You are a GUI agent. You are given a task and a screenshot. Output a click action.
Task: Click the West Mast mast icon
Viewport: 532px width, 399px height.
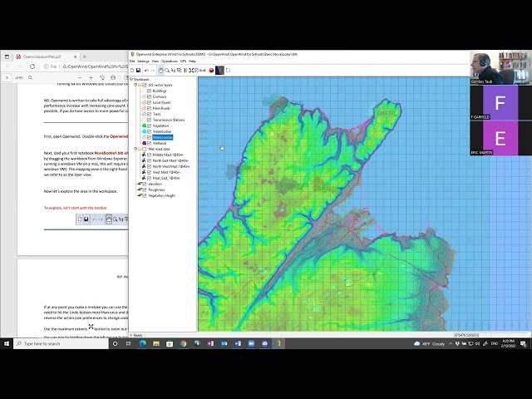click(x=144, y=172)
